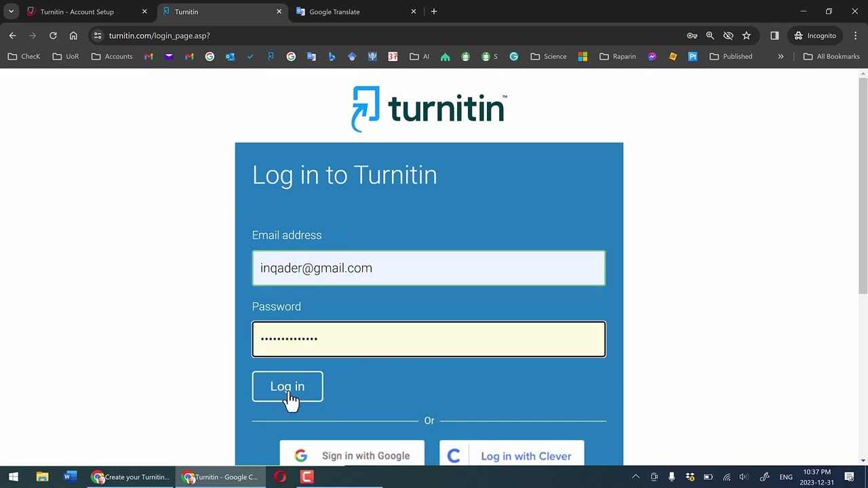
Task: Sign in with Google button
Action: point(352,455)
